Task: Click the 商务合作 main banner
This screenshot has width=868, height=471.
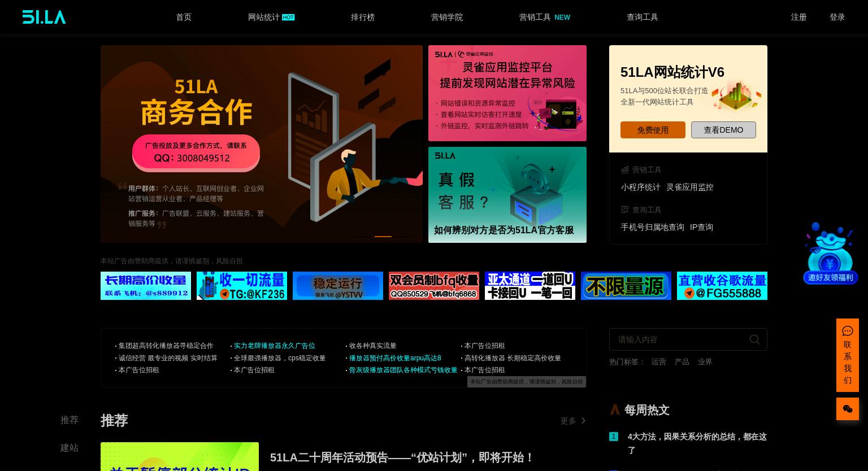Action: pyautogui.click(x=262, y=144)
